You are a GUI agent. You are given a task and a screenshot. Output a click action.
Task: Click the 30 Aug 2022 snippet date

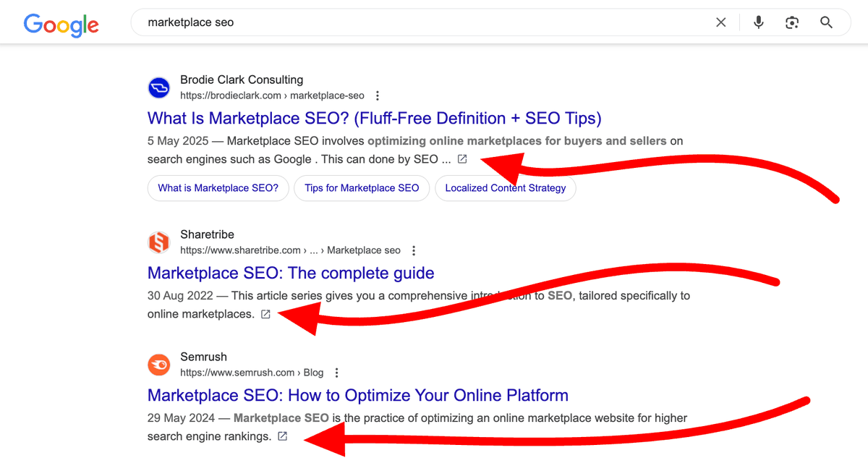pyautogui.click(x=180, y=295)
